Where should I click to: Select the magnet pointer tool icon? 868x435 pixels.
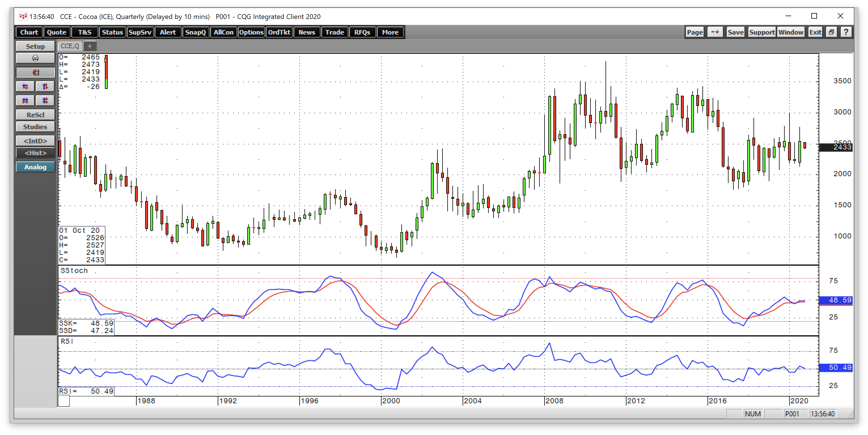(35, 72)
